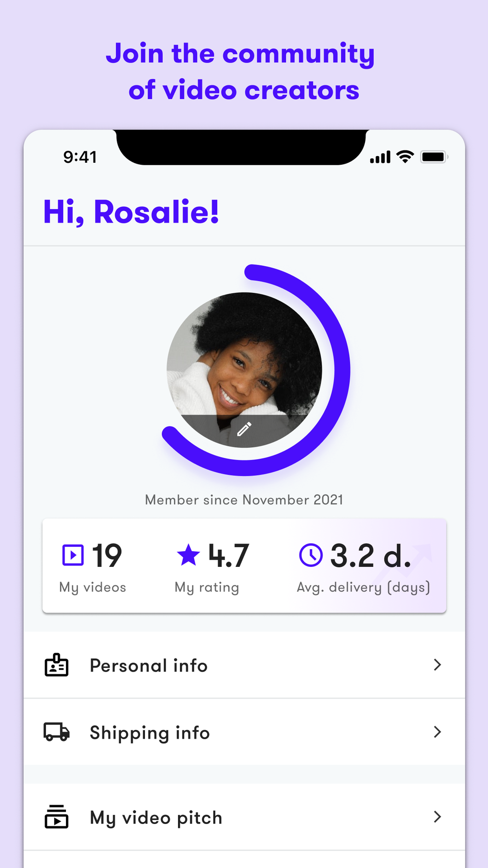
Task: Click the play icon beside 19 videos
Action: (x=73, y=555)
